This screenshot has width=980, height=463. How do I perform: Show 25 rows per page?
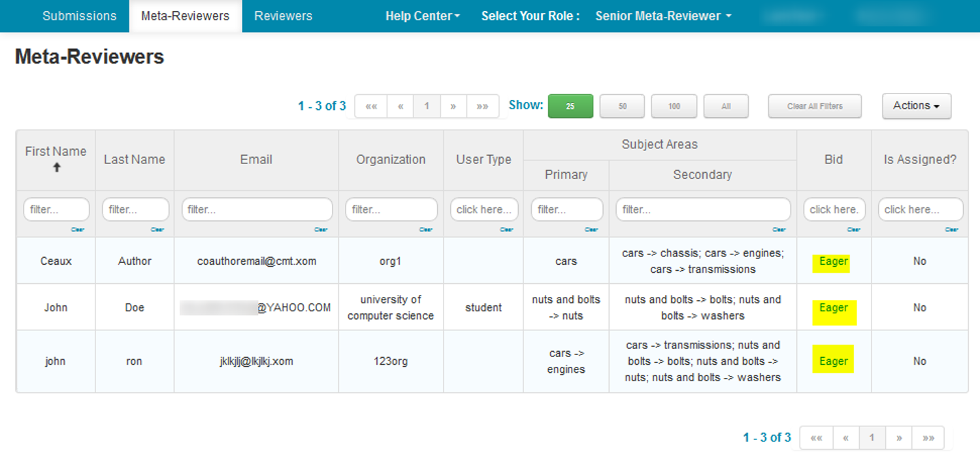(x=570, y=106)
